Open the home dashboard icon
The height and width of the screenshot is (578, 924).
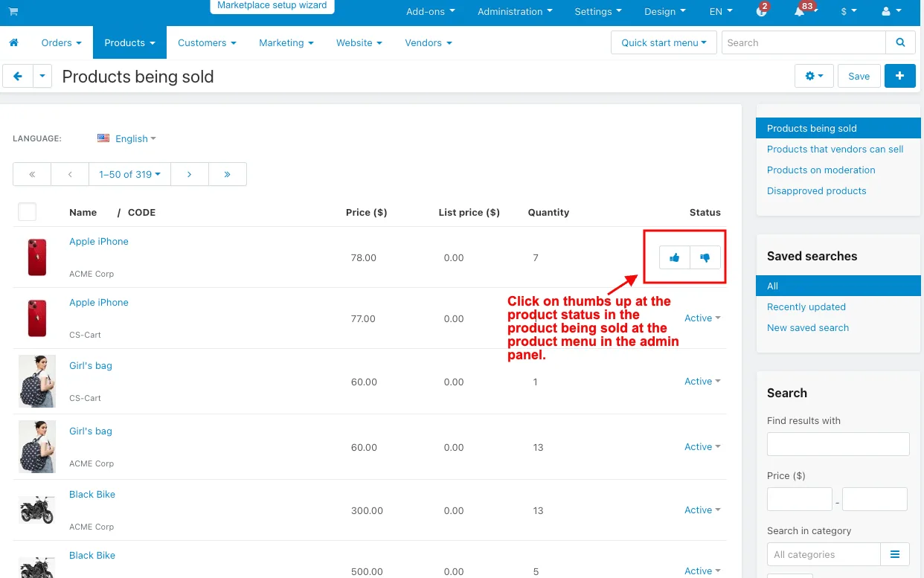click(x=13, y=42)
